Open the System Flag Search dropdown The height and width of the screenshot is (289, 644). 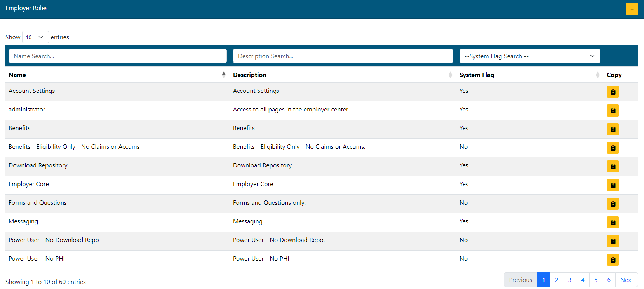529,56
